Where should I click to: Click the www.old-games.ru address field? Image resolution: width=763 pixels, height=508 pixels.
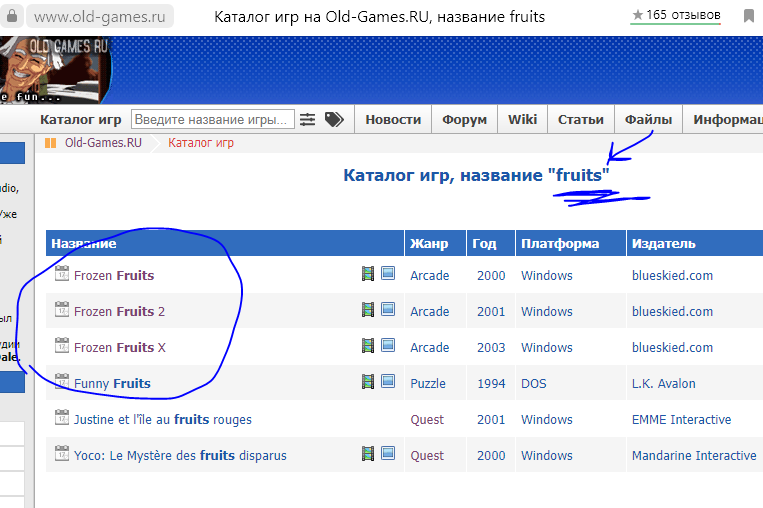(100, 17)
